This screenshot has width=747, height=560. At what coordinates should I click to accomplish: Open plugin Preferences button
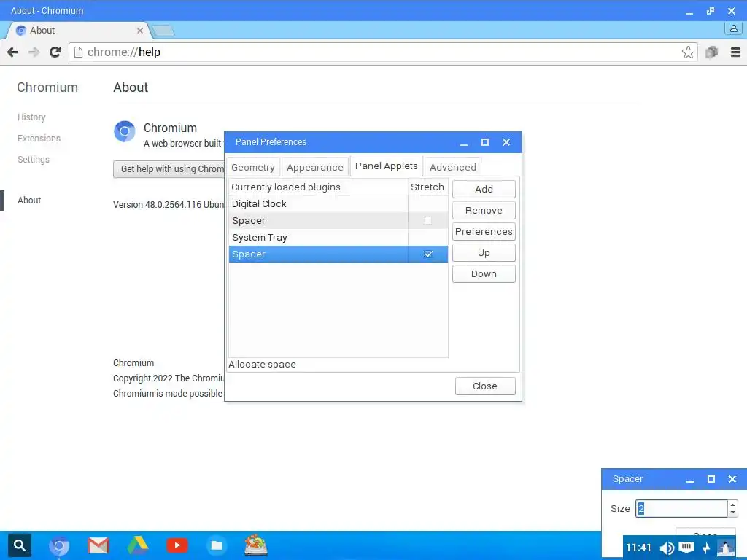click(484, 231)
